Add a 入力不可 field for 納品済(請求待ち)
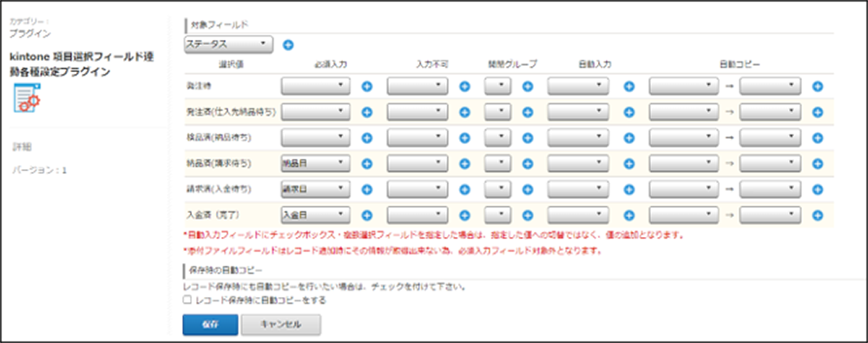 (x=464, y=163)
